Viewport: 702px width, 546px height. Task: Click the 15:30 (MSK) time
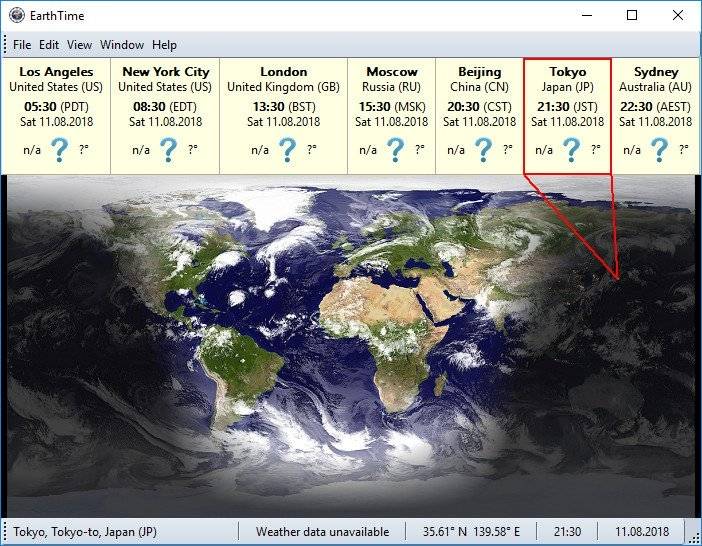392,107
